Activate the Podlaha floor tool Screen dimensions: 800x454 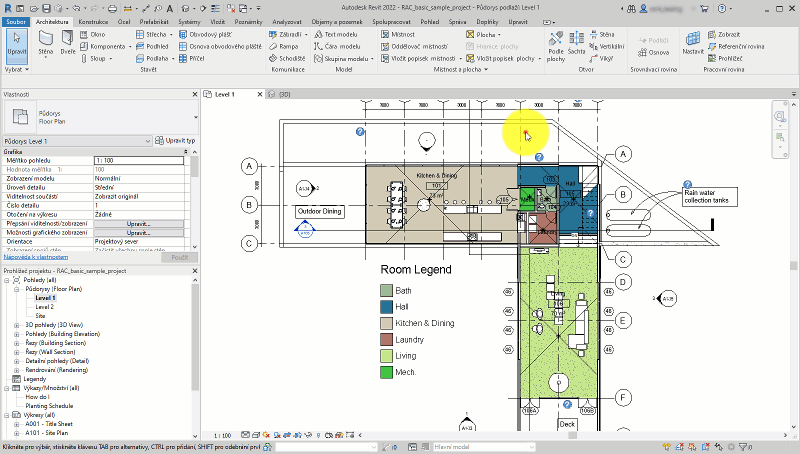pyautogui.click(x=152, y=59)
